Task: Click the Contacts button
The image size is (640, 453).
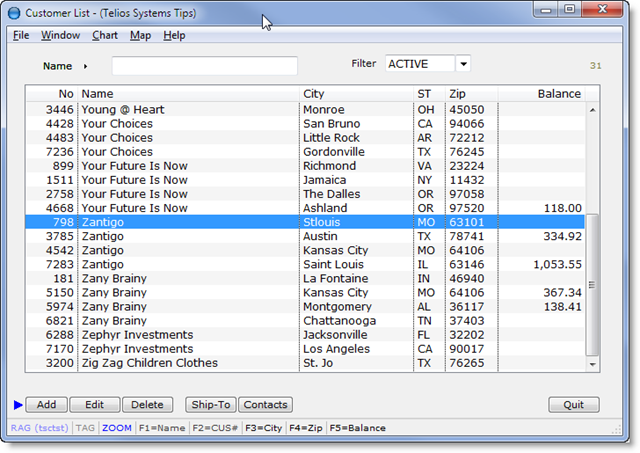Action: [x=265, y=405]
